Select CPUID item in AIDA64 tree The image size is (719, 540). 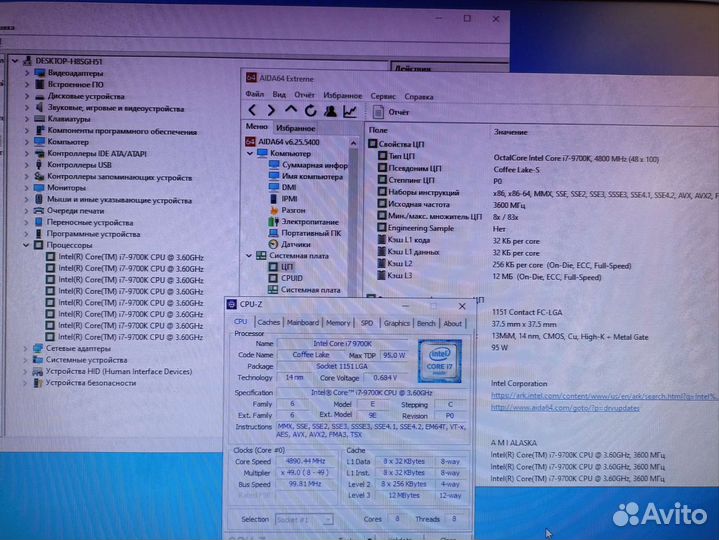pyautogui.click(x=286, y=278)
